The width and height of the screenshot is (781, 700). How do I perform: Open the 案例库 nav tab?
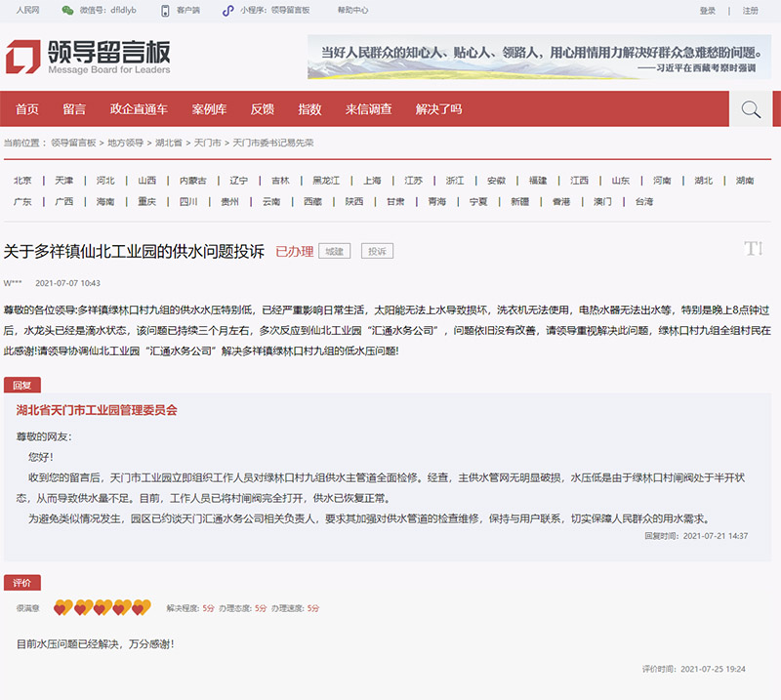pos(209,109)
